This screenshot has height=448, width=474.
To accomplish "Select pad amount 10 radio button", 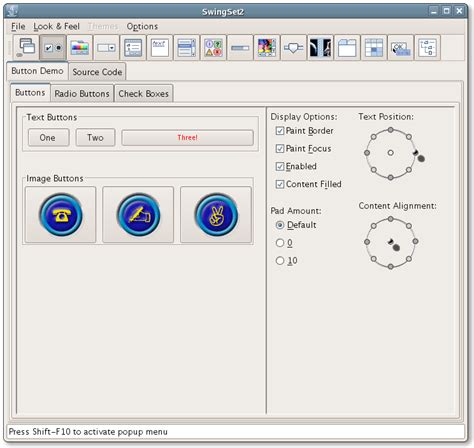I will point(280,260).
